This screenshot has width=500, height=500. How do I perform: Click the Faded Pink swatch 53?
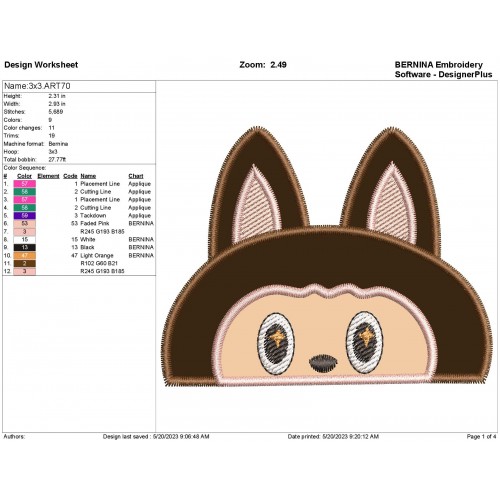click(x=24, y=224)
